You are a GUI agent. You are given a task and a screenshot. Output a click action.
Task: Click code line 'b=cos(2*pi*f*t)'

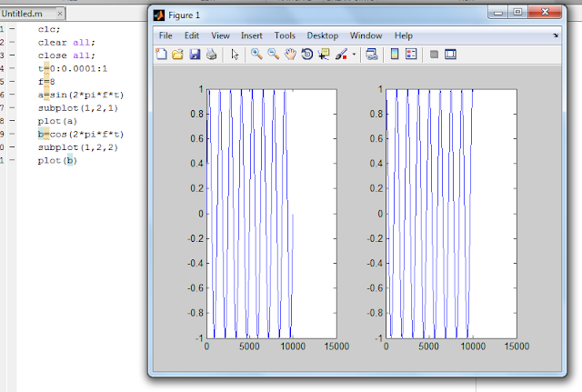pyautogui.click(x=81, y=135)
